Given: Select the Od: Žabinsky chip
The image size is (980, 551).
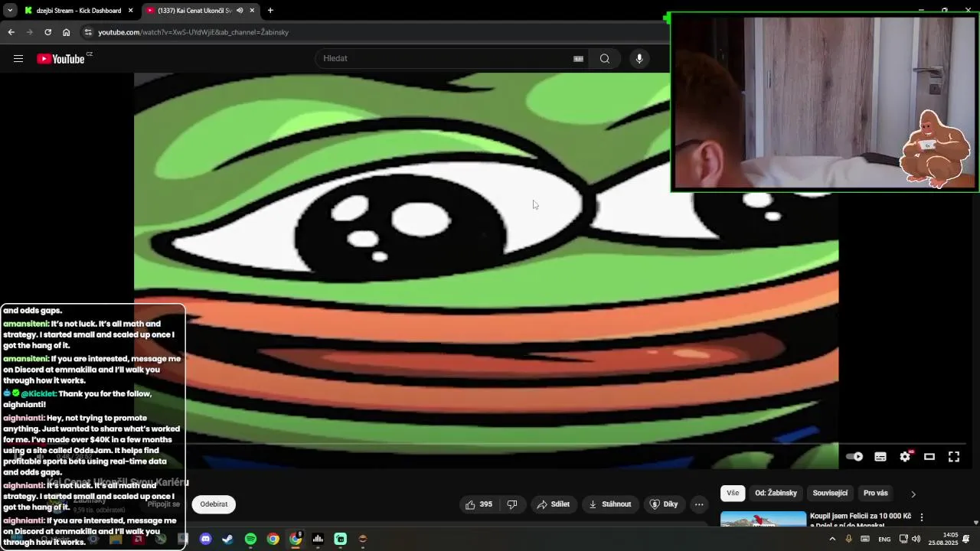Looking at the screenshot, I should (x=776, y=494).
